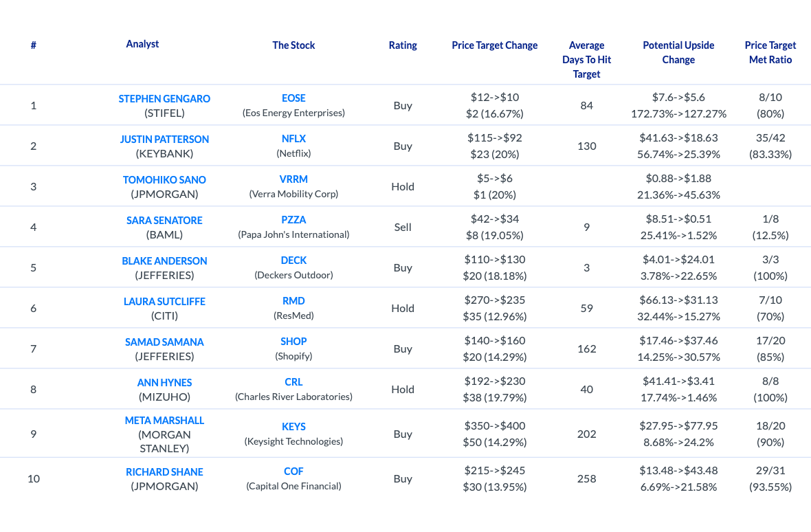The height and width of the screenshot is (532, 811).
Task: Select the Hold rating in VRRM row
Action: click(402, 187)
